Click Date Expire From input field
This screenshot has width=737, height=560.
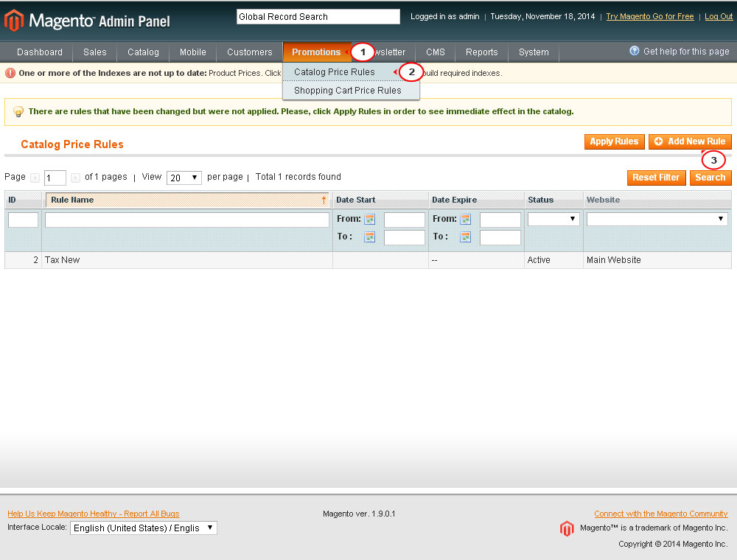(x=500, y=220)
